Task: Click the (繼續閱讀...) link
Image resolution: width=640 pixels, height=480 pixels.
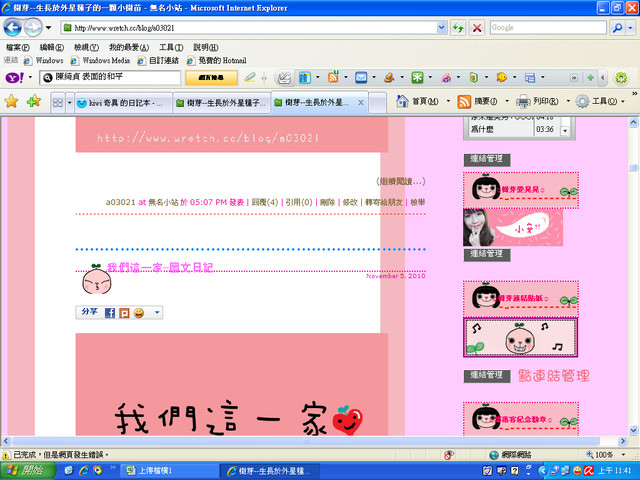Action: 400,181
